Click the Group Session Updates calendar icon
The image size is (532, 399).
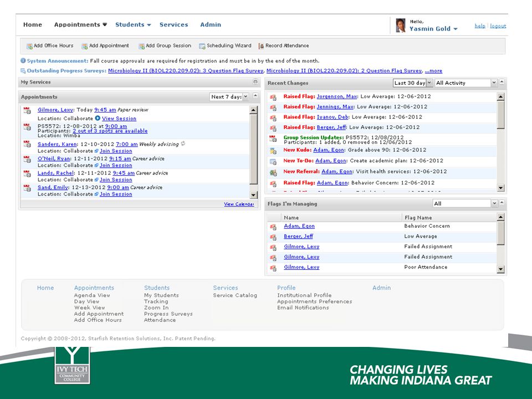(273, 139)
